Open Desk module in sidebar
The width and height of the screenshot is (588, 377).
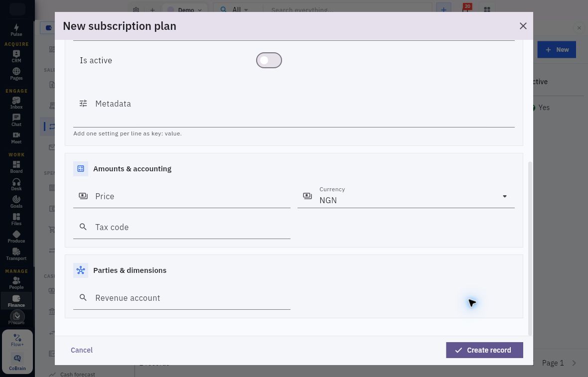click(x=16, y=184)
